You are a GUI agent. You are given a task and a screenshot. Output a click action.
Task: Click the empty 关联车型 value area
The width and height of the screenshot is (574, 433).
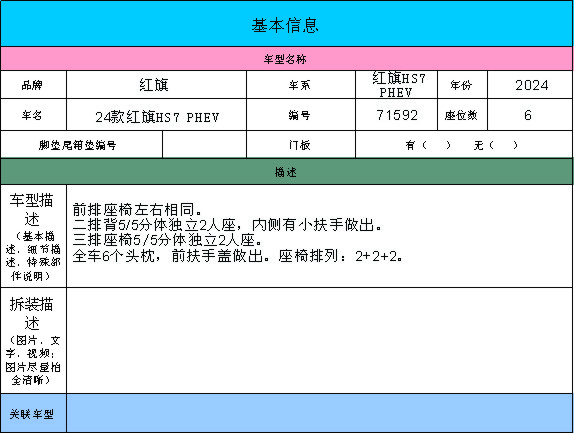[319, 413]
